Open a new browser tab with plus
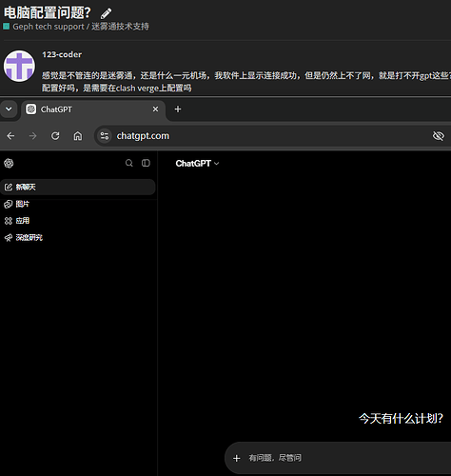The image size is (451, 476). pos(178,109)
